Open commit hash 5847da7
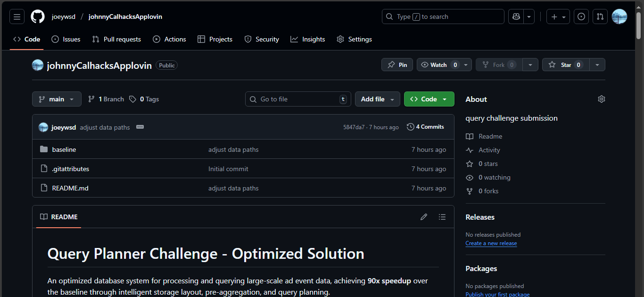The height and width of the screenshot is (297, 644). pos(354,127)
